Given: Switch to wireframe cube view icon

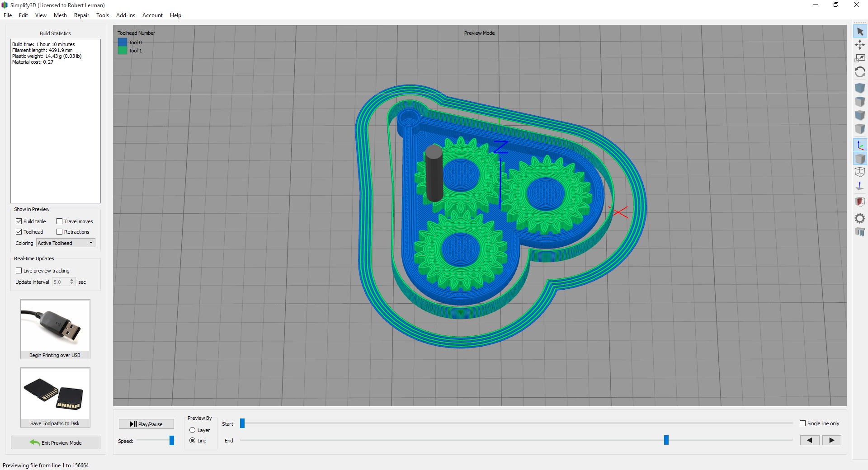Looking at the screenshot, I should click(x=860, y=172).
